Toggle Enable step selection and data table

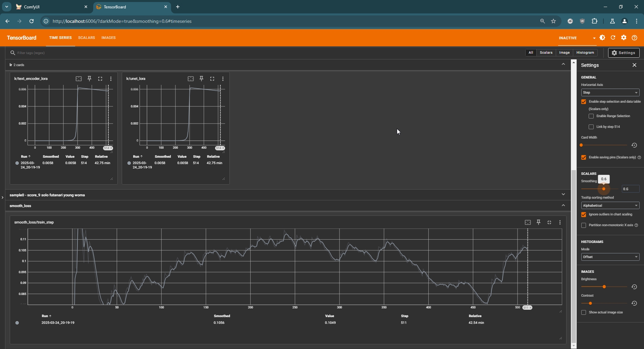click(x=584, y=102)
